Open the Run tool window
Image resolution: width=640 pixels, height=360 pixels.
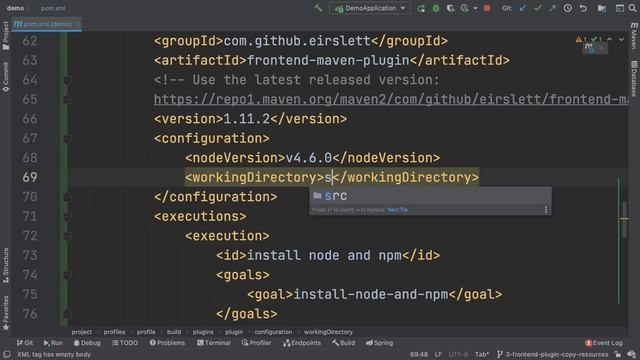[x=53, y=343]
